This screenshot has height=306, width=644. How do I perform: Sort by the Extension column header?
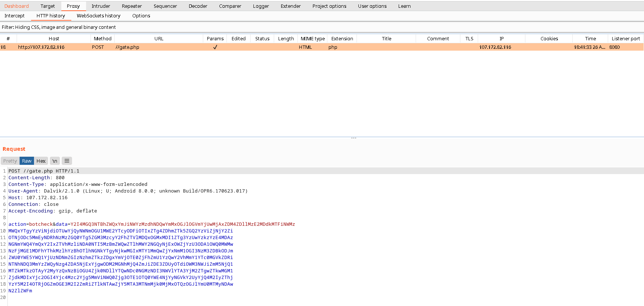pos(342,38)
